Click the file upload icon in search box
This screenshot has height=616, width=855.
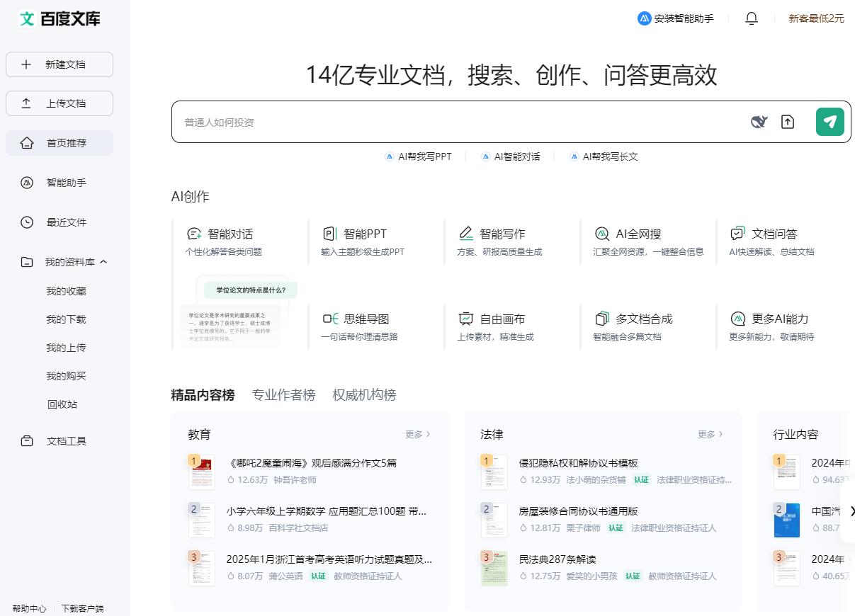tap(788, 122)
